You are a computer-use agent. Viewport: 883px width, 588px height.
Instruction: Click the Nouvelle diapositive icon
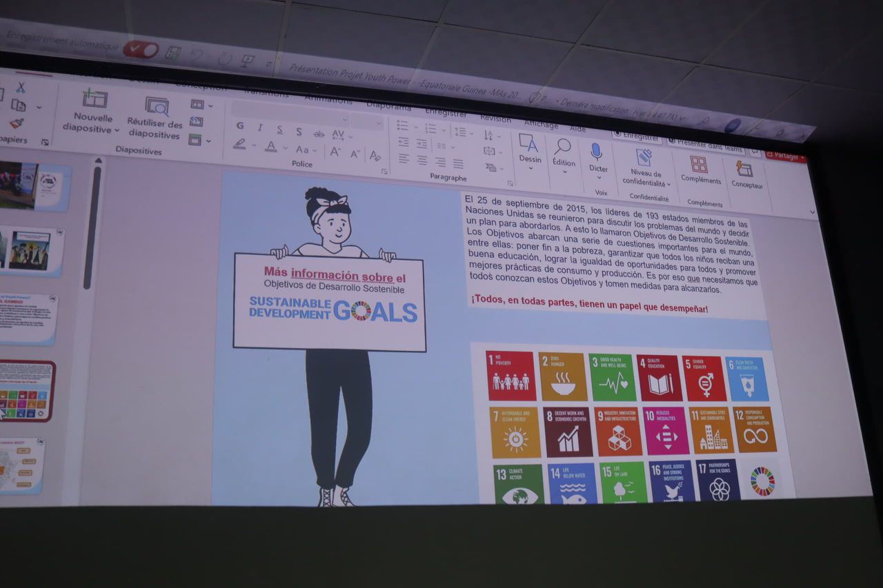tap(95, 99)
